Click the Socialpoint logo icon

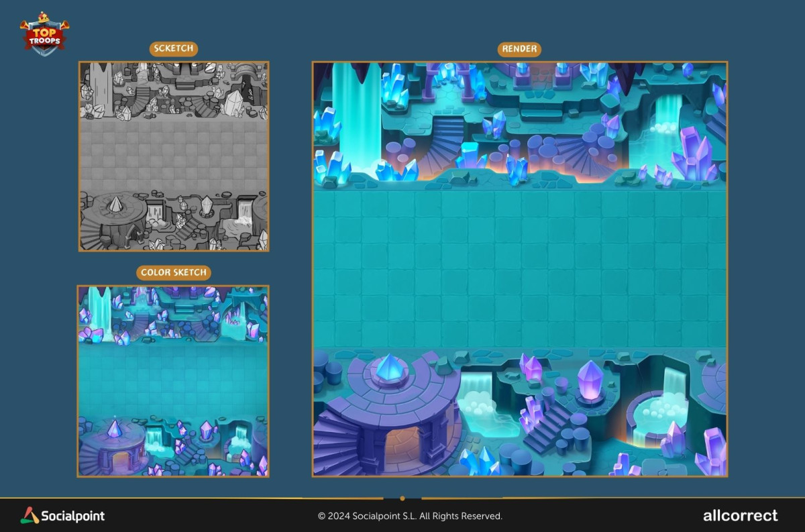[30, 515]
